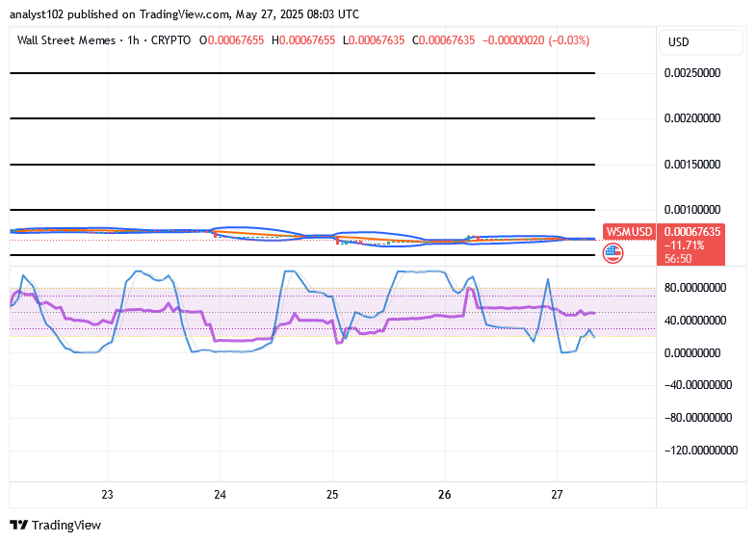This screenshot has width=756, height=542.
Task: Click the 0.00100000 price axis label
Action: pos(692,210)
